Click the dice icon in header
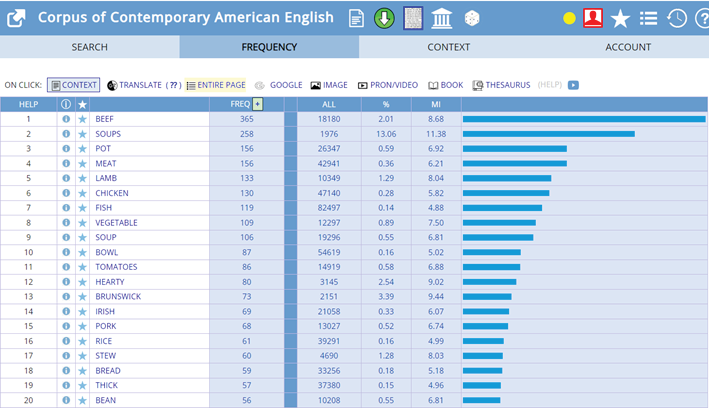The image size is (709, 408). pos(470,18)
